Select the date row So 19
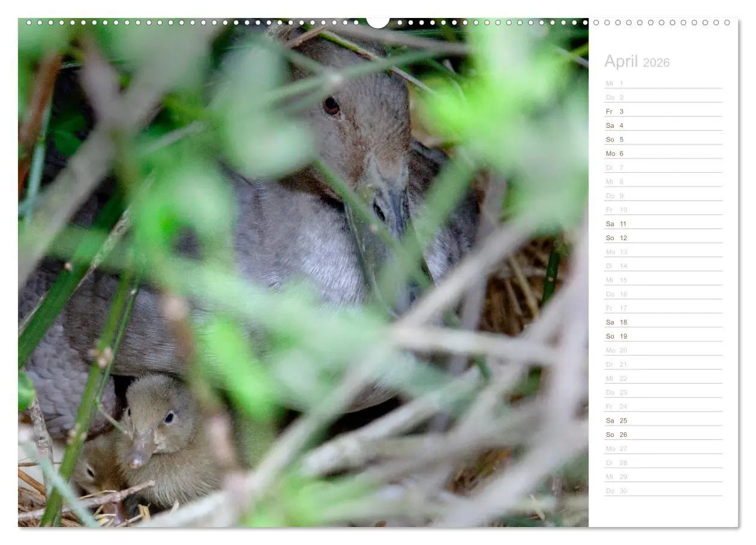756x545 pixels. click(663, 336)
